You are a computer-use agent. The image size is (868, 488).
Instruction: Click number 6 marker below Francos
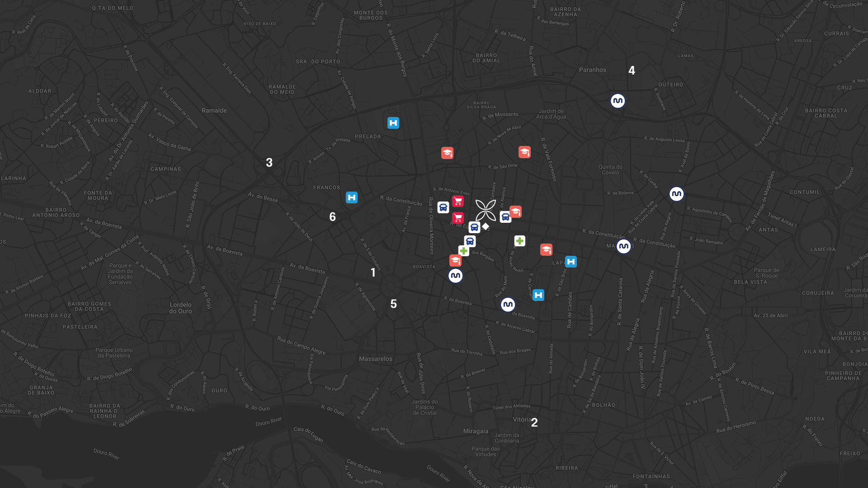click(x=333, y=217)
